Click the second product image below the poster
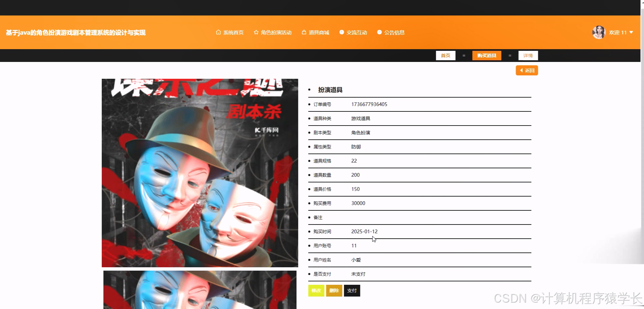The width and height of the screenshot is (644, 309). 200,289
